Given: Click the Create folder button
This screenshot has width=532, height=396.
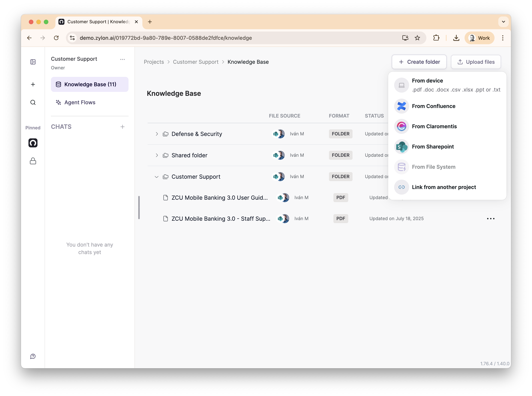Looking at the screenshot, I should pos(419,62).
